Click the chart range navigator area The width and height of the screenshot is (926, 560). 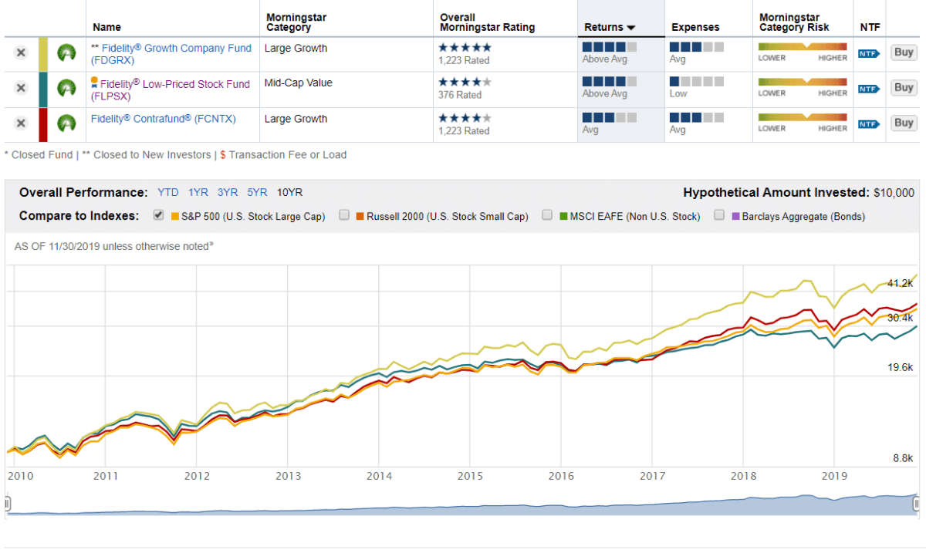[463, 504]
